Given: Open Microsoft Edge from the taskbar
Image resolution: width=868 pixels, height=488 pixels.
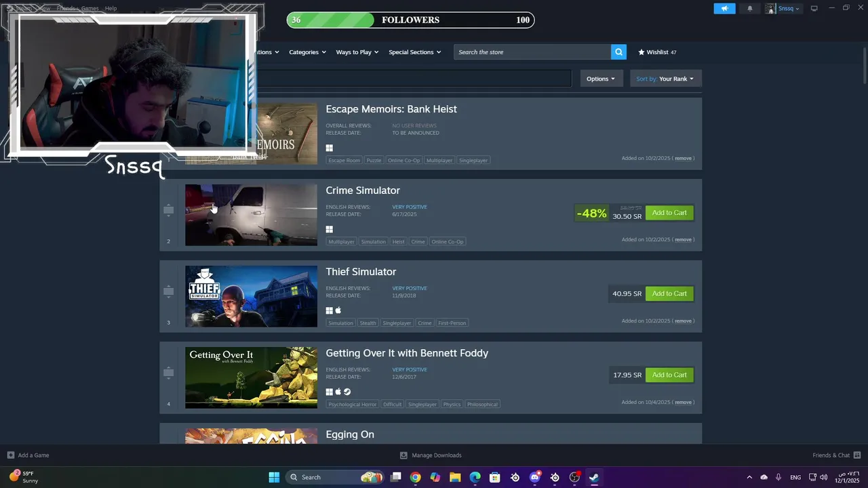Looking at the screenshot, I should (475, 477).
